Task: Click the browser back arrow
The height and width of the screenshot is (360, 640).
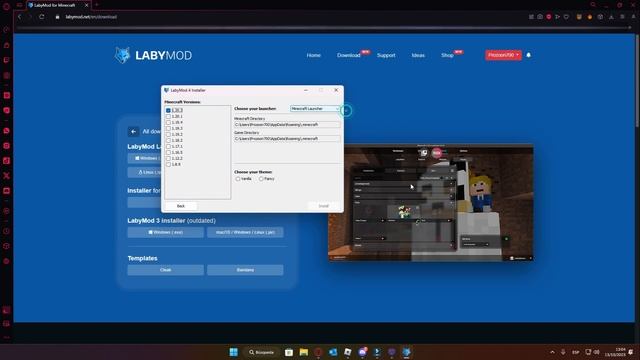Action: click(19, 17)
